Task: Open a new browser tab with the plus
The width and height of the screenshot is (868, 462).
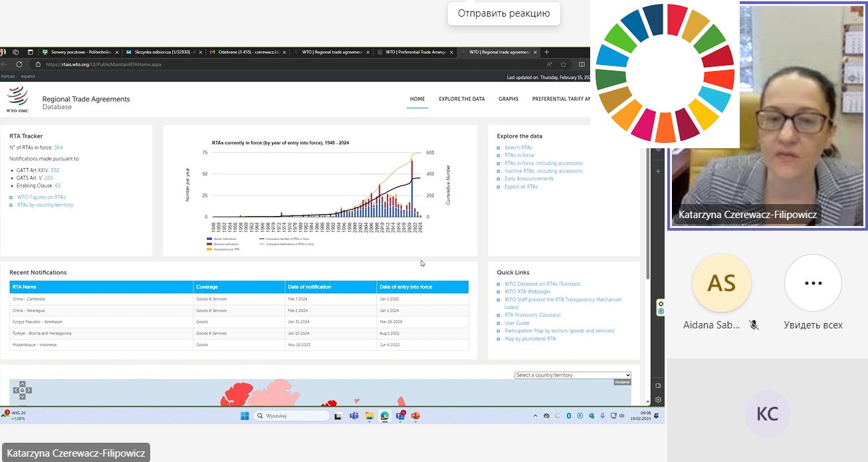Action: click(547, 52)
